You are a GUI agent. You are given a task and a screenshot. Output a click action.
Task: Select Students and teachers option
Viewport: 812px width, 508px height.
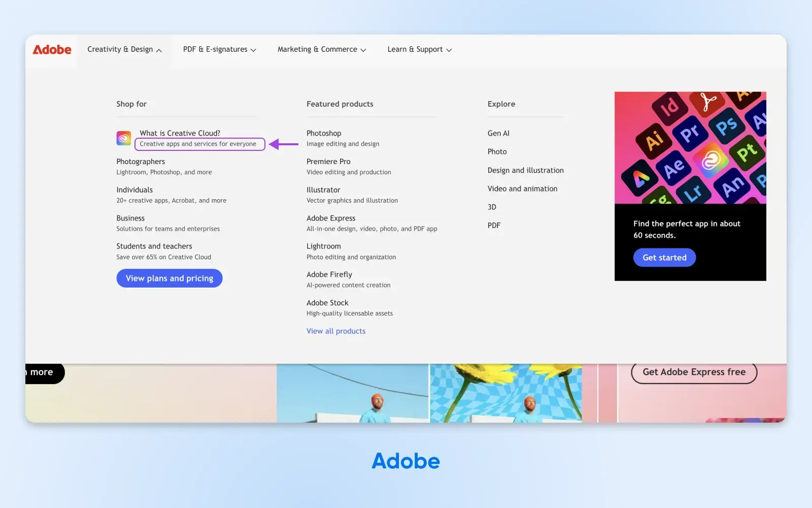click(x=154, y=246)
